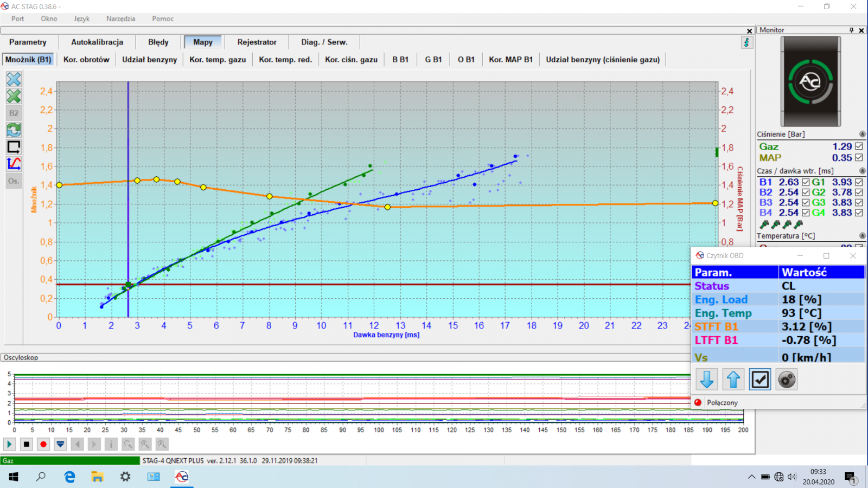Click the blue down-triangle load oscilloscope icon

[x=60, y=444]
